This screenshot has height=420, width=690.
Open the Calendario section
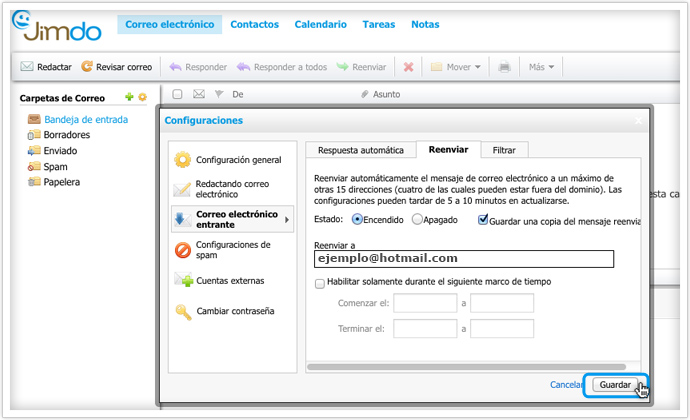(320, 24)
